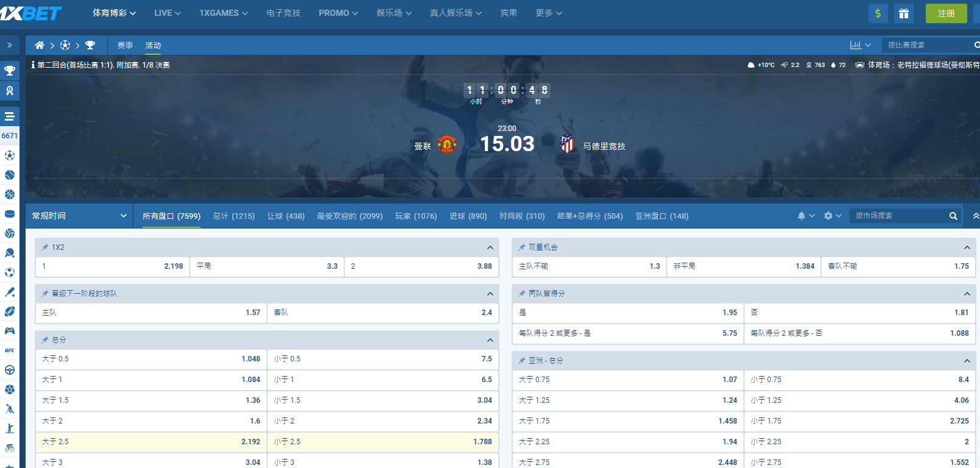Expand the 体育博彩 menu
This screenshot has width=980, height=468.
114,13
